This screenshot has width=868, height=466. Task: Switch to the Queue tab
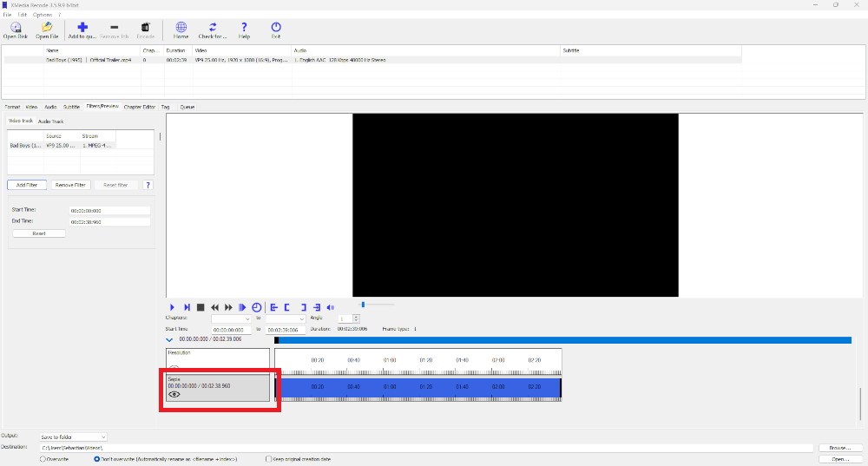187,107
